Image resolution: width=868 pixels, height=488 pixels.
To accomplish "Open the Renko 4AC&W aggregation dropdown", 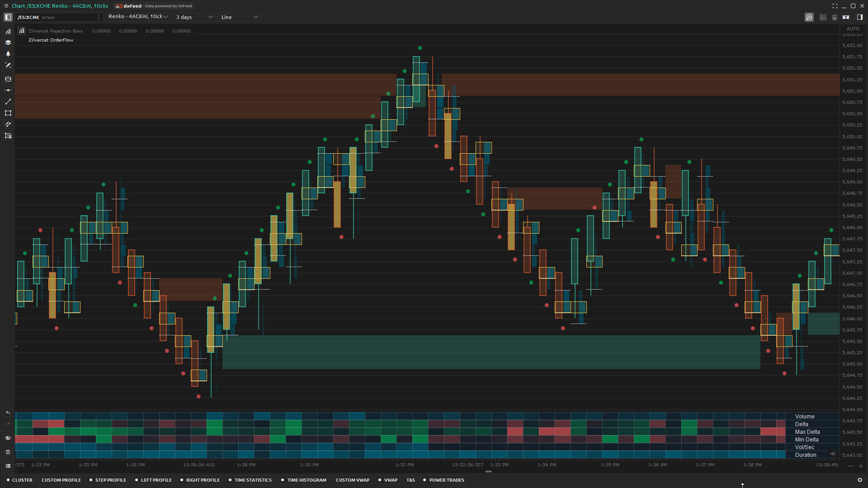I will (x=138, y=17).
